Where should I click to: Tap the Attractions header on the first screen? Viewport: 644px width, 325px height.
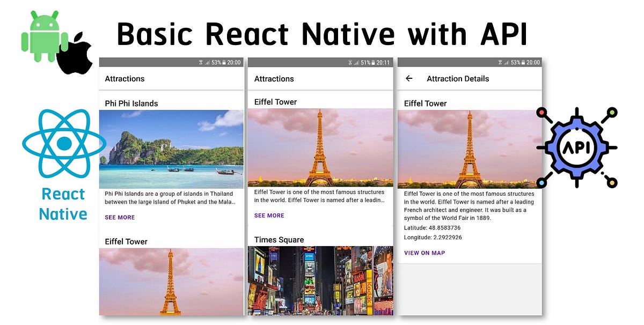[x=125, y=78]
